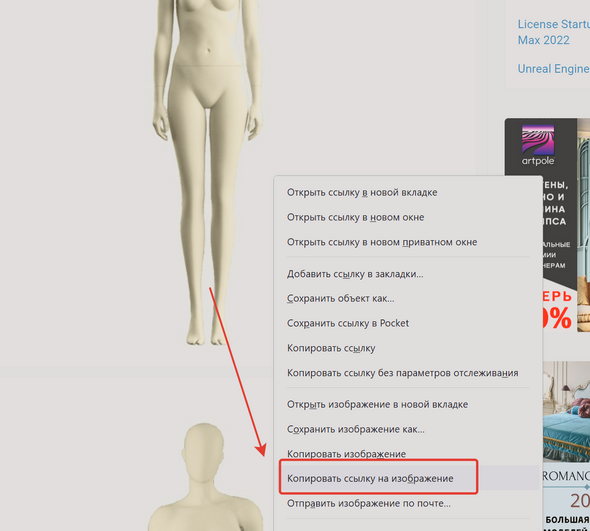This screenshot has height=531, width=590.
Task: Open the mannequin head and bust image
Action: tap(205, 477)
